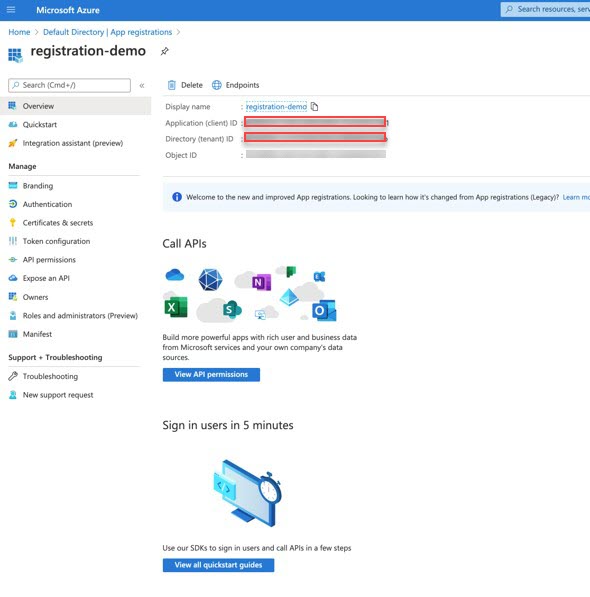The width and height of the screenshot is (590, 597).
Task: Open Manifest in the sidebar
Action: 37,334
